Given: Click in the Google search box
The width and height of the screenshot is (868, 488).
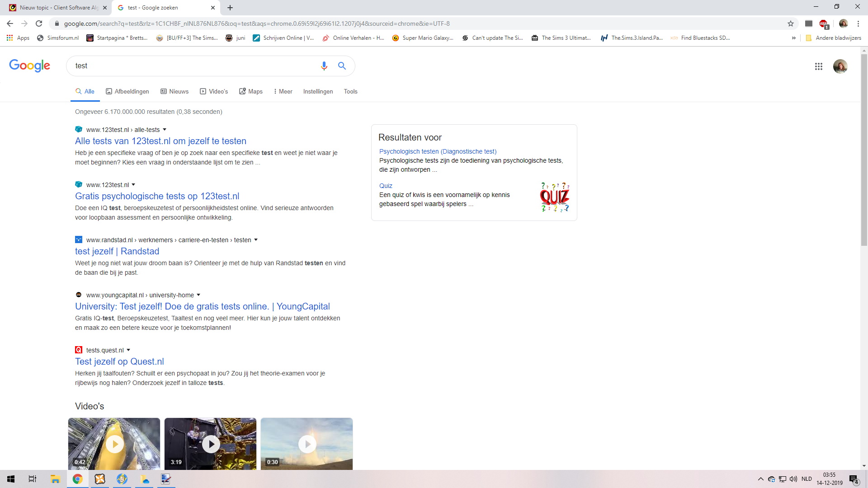Looking at the screenshot, I should pos(194,66).
